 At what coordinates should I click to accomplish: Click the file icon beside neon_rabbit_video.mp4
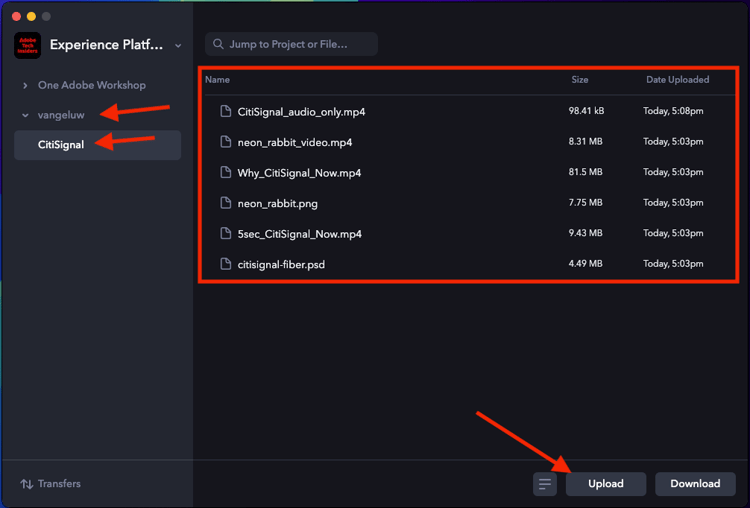pos(226,142)
